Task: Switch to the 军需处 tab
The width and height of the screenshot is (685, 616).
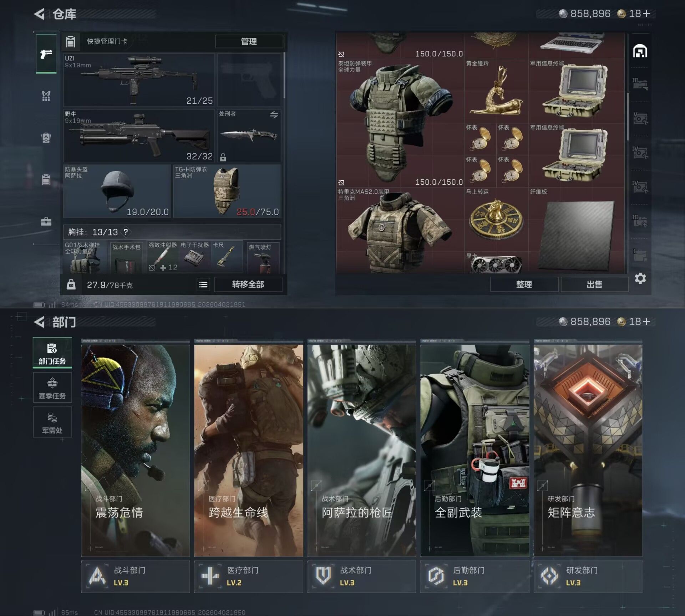Action: point(52,422)
